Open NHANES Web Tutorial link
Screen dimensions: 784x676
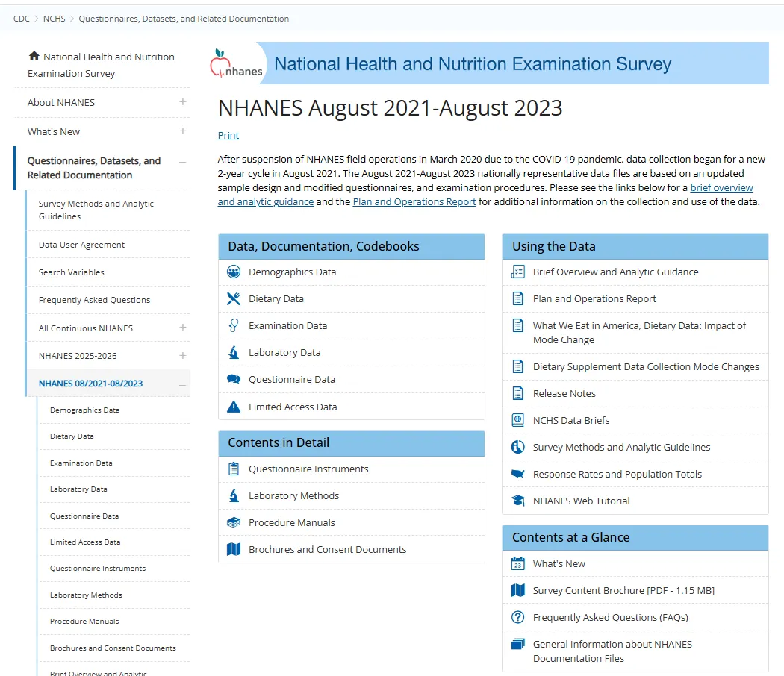tap(581, 501)
